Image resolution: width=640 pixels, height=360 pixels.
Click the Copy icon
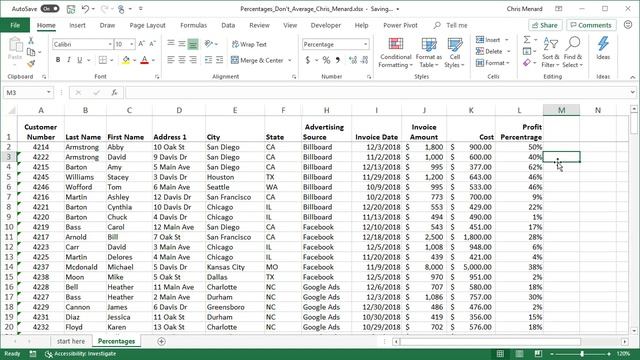click(31, 52)
